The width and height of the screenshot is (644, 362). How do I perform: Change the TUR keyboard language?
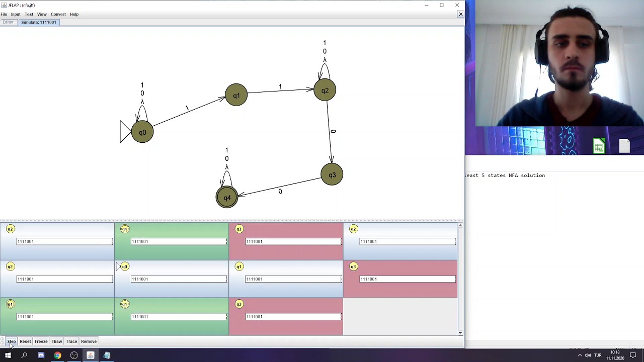[x=598, y=355]
